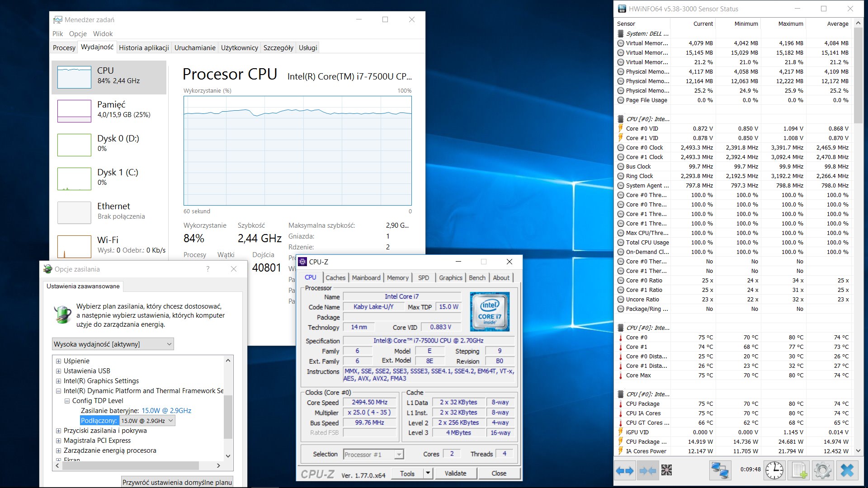
Task: Click the Intel Core i7 logo in CPU-Z
Action: click(490, 311)
